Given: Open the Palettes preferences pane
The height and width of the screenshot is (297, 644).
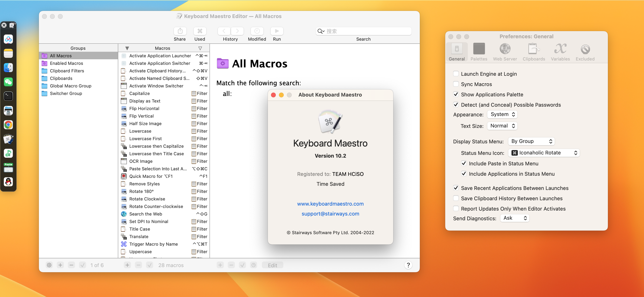Looking at the screenshot, I should pos(479,52).
